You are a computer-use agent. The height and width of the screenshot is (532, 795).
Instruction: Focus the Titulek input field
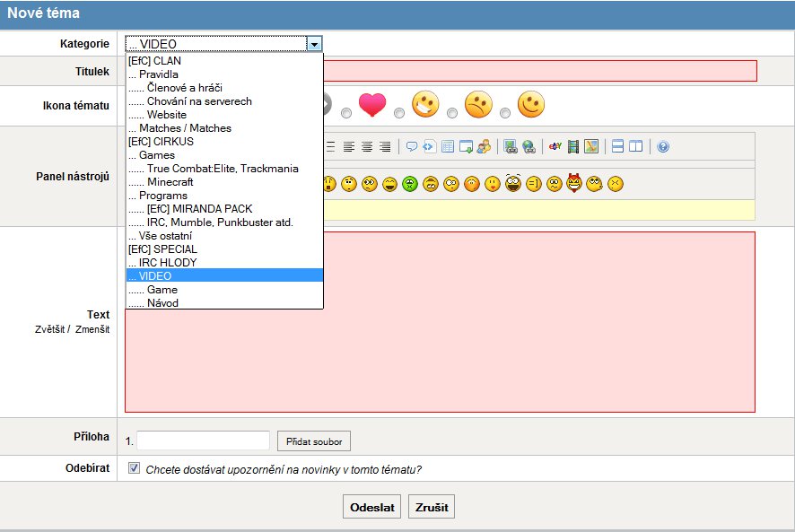point(540,71)
